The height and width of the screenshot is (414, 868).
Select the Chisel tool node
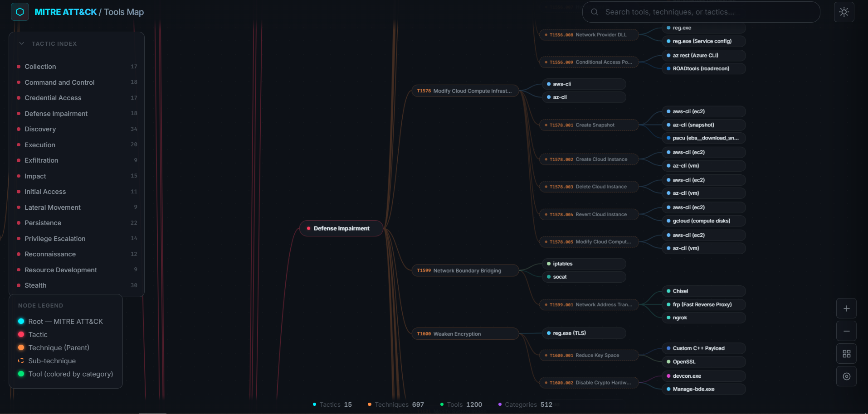click(704, 291)
